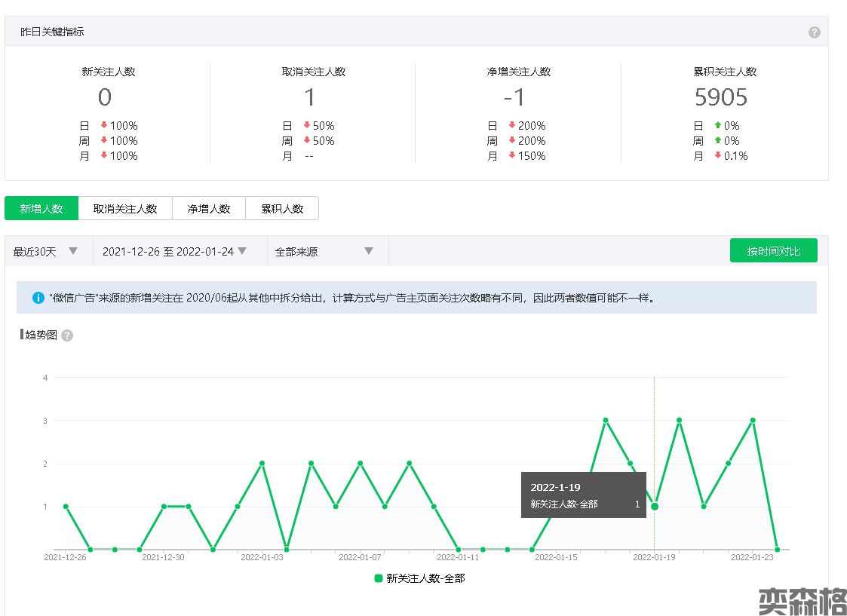Switch to the 取消关注人数 tab
Image resolution: width=847 pixels, height=616 pixels.
pos(125,209)
